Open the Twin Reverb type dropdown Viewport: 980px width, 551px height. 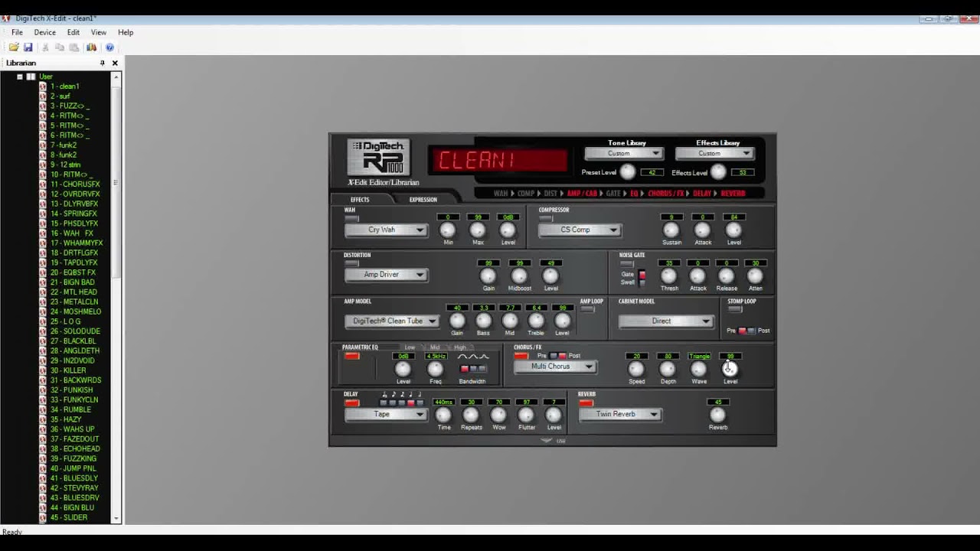click(x=620, y=414)
